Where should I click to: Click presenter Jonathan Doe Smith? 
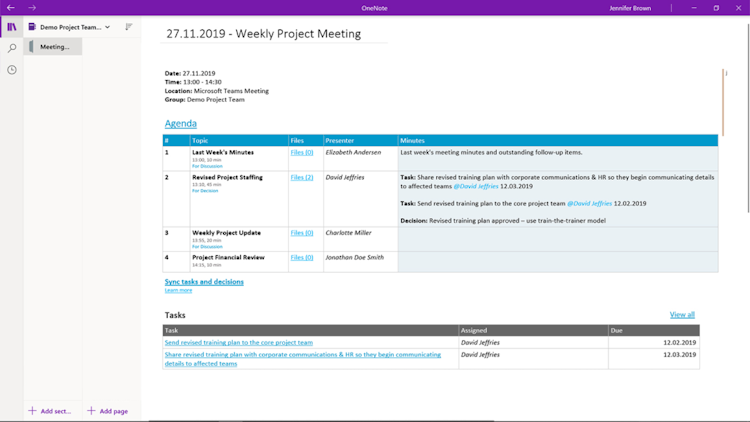pos(354,257)
